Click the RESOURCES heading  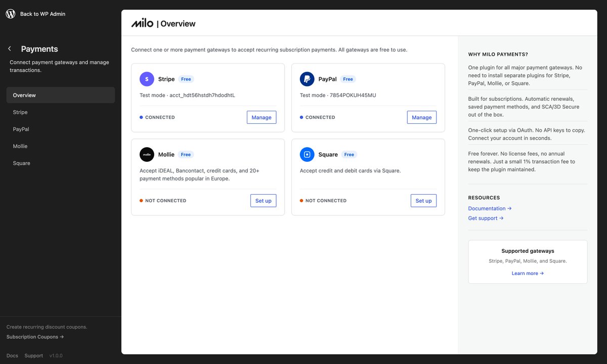[x=484, y=198]
